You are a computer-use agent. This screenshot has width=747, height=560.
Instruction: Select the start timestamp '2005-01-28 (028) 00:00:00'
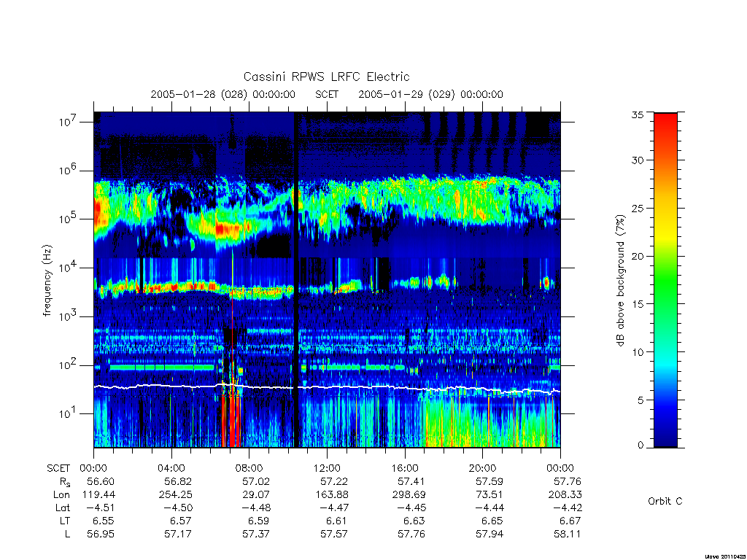tap(223, 94)
